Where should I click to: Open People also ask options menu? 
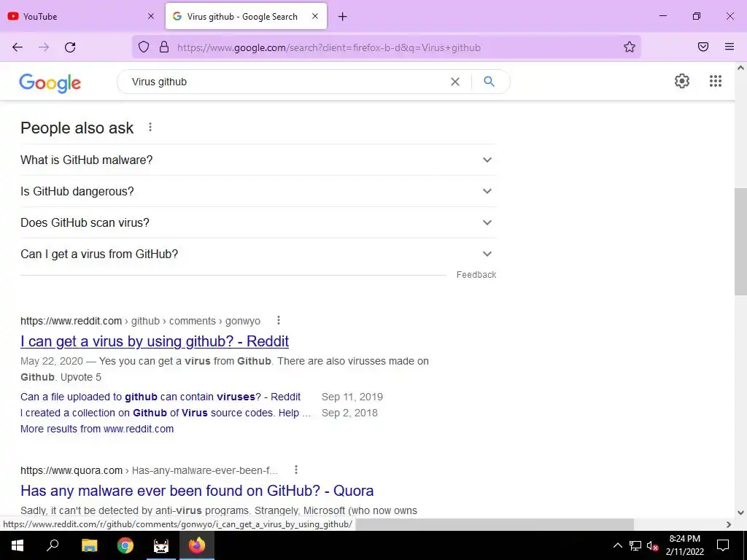click(150, 127)
